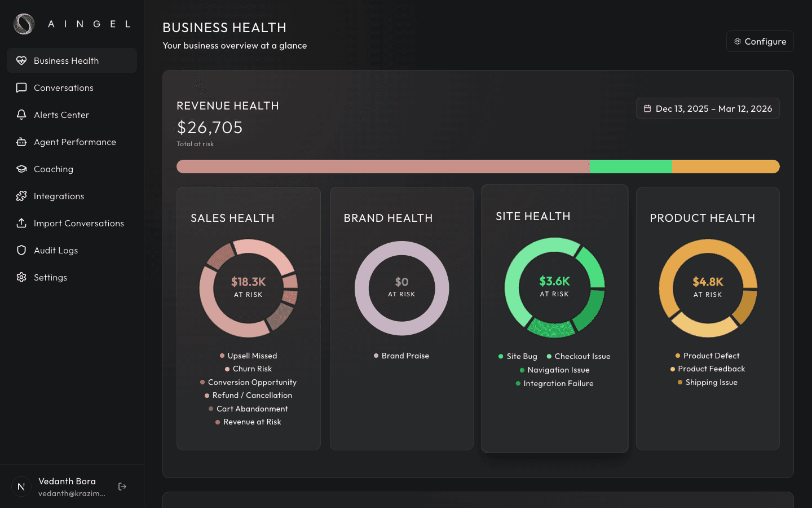This screenshot has width=812, height=508.
Task: Open Integrations via its connection icon
Action: click(21, 196)
